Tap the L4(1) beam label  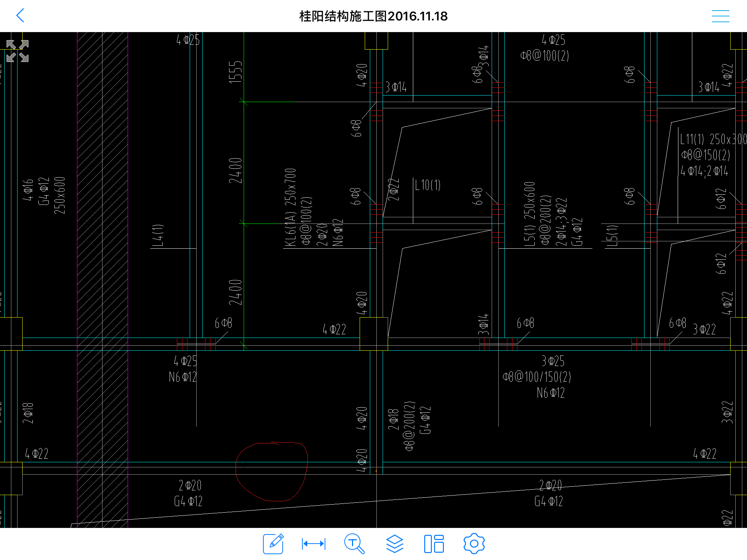tap(158, 235)
